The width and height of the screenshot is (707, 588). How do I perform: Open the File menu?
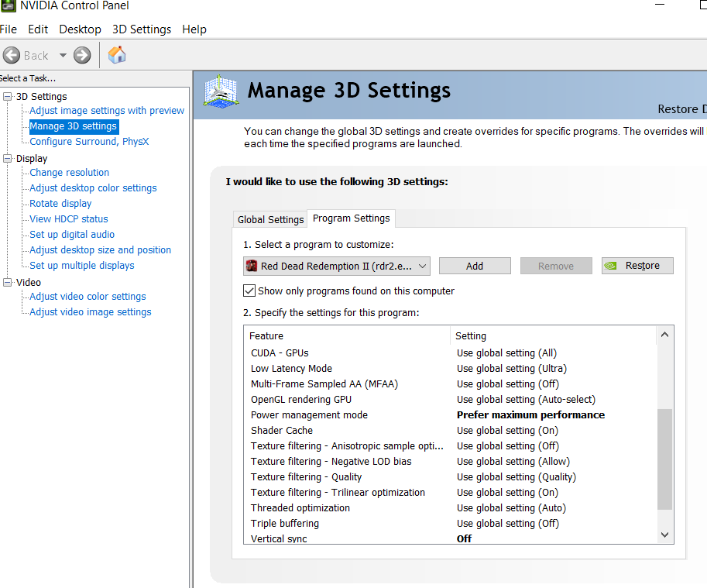8,29
